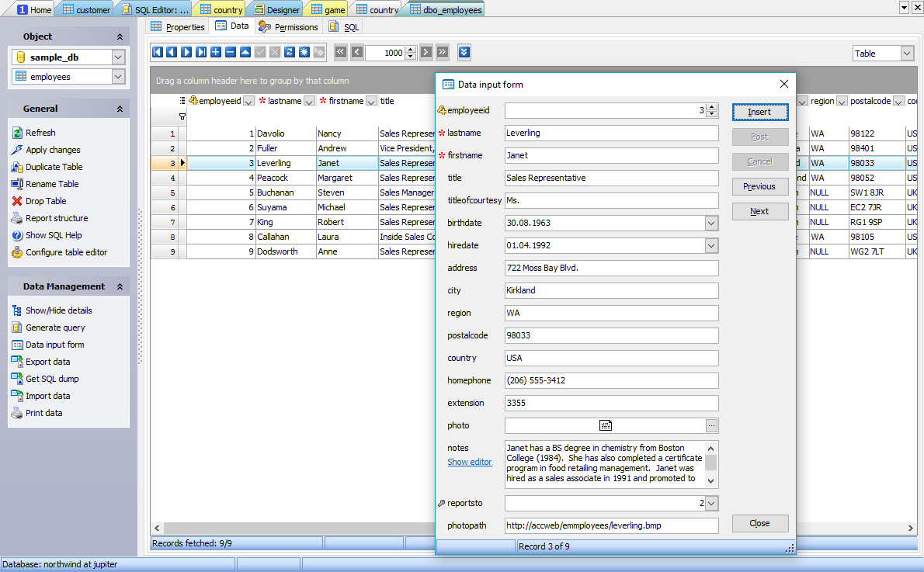Screen dimensions: 924x572
Task: Open the reportsto dropdown
Action: pos(711,504)
